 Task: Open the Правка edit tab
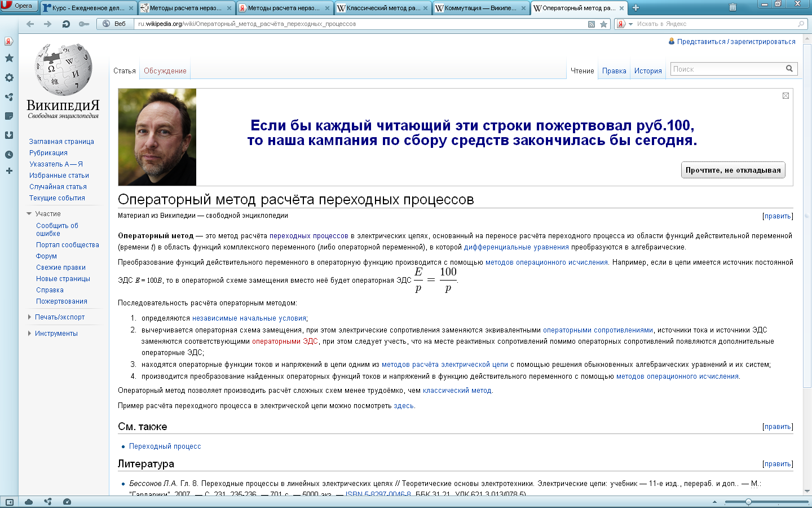point(614,71)
